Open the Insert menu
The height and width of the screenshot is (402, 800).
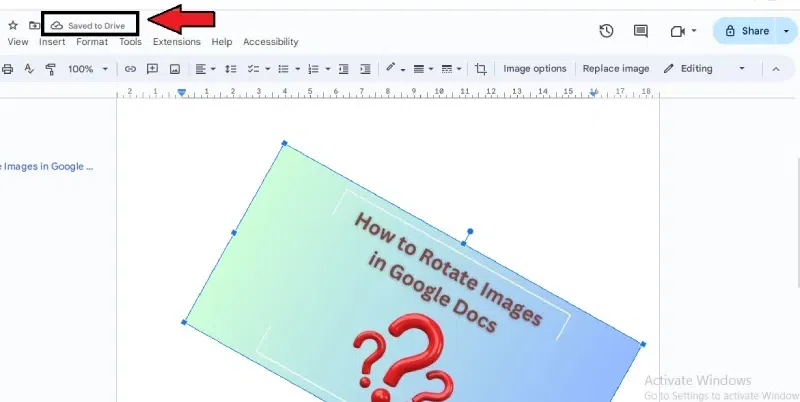click(52, 42)
